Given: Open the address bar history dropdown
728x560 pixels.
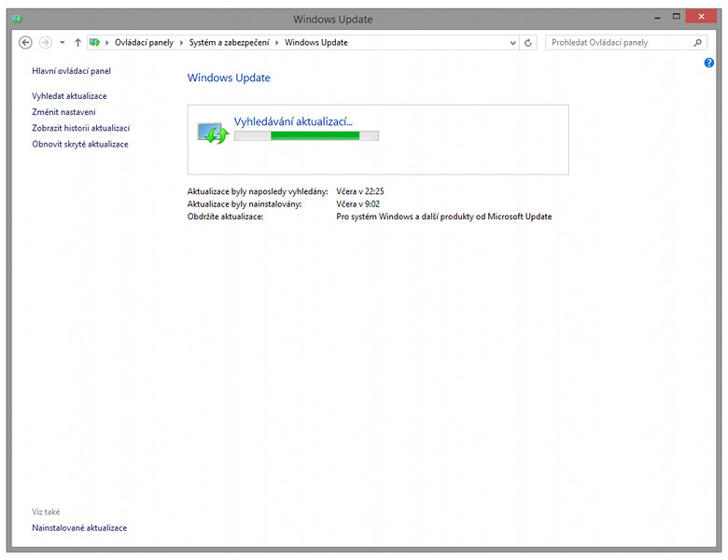Looking at the screenshot, I should (512, 43).
